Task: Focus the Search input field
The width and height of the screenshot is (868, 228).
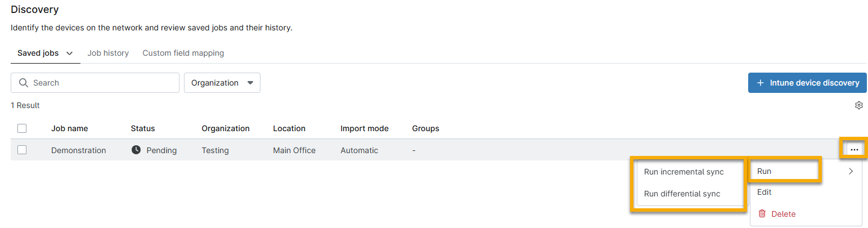Action: point(95,83)
